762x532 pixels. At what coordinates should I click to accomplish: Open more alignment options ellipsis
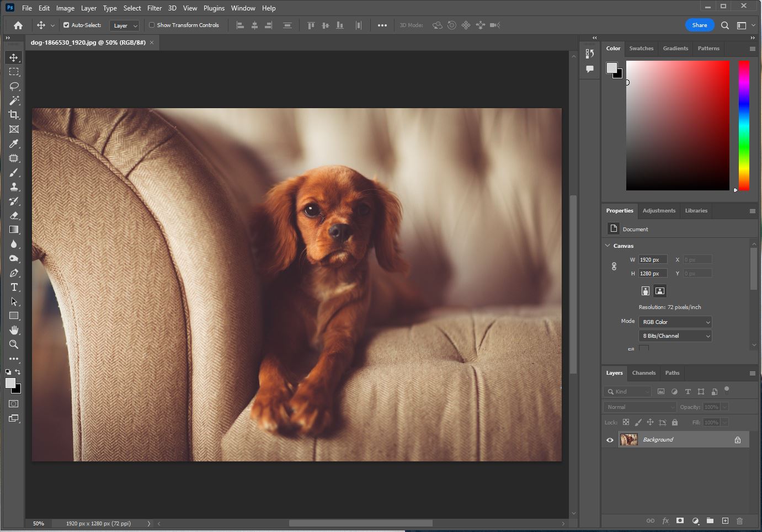point(382,25)
